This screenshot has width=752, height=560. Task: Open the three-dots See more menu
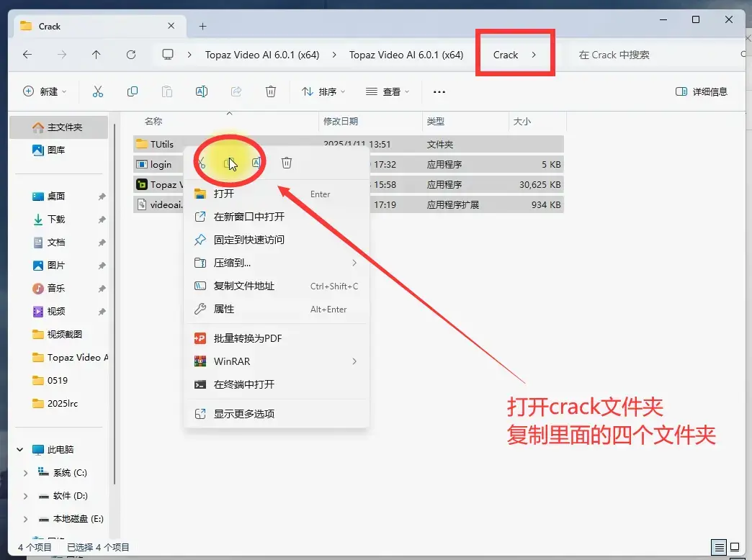click(439, 91)
